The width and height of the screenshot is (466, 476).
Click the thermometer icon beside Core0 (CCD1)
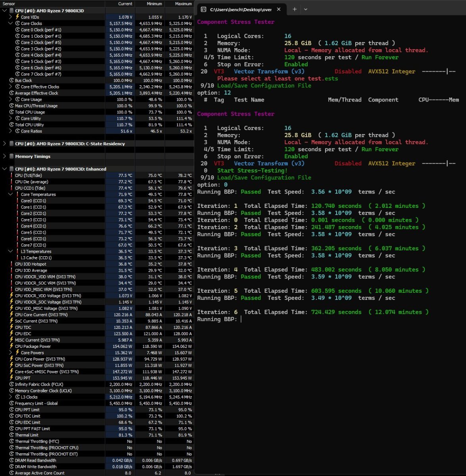click(17, 201)
